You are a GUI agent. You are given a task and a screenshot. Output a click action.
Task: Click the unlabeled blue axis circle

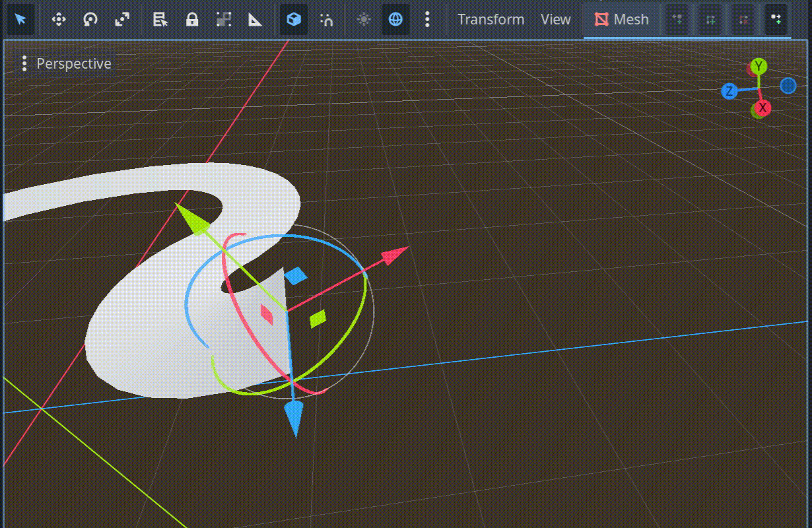[788, 86]
